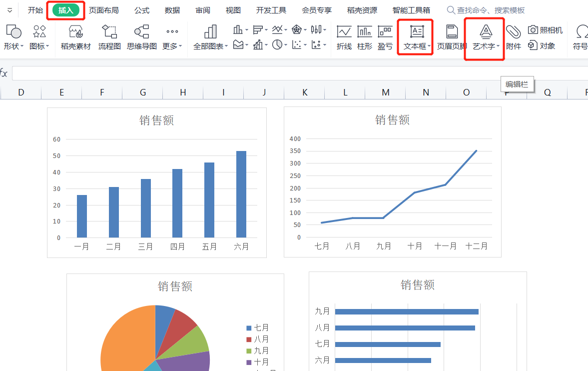Open the 稻壳资源 tab
588x371 pixels.
pos(362,10)
